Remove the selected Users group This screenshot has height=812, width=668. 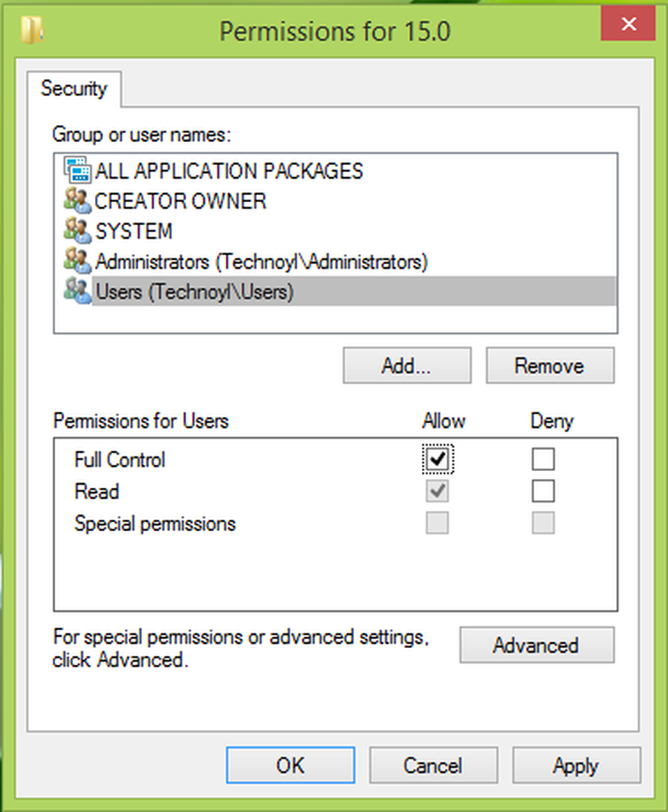549,365
